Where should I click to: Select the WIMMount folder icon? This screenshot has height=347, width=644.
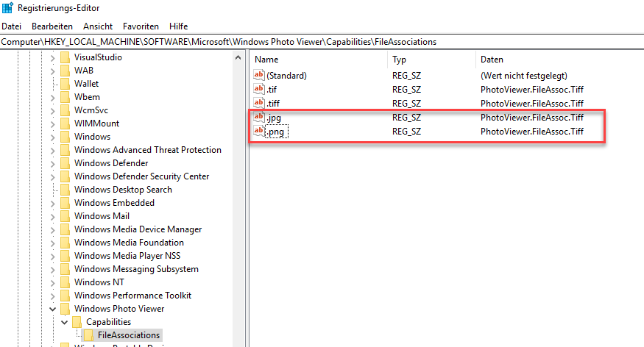click(65, 124)
